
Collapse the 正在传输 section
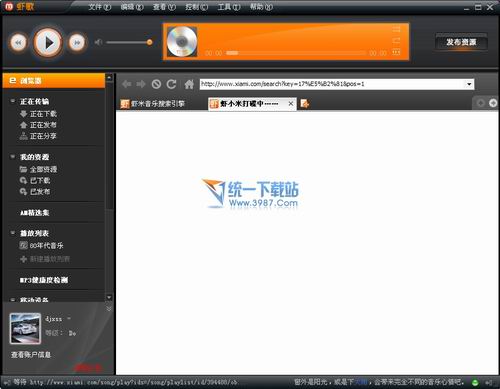coord(13,101)
